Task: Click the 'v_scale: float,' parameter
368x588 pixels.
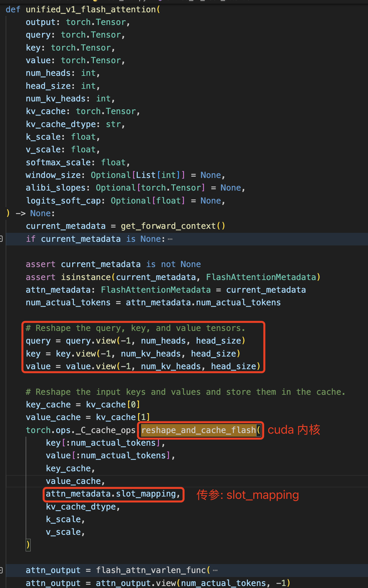Action: (x=63, y=150)
